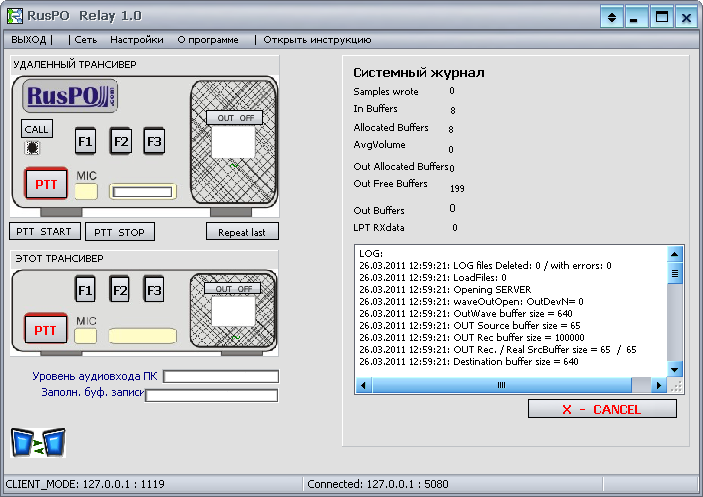Viewport: 703px width, 497px height.
Task: Click the CALL indicator LED on remote transceiver
Action: coord(34,148)
